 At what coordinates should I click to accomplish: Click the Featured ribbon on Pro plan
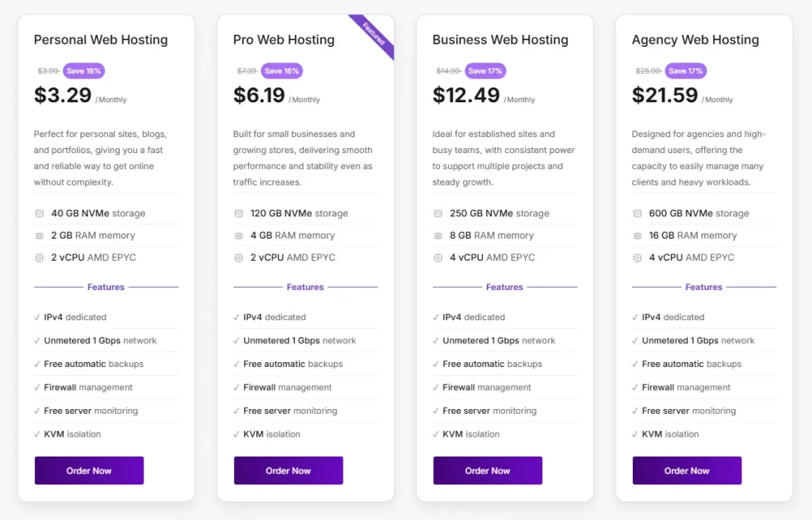374,33
